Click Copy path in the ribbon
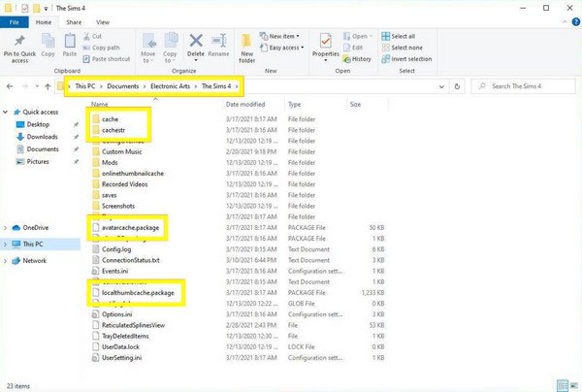582x392 pixels. point(101,48)
